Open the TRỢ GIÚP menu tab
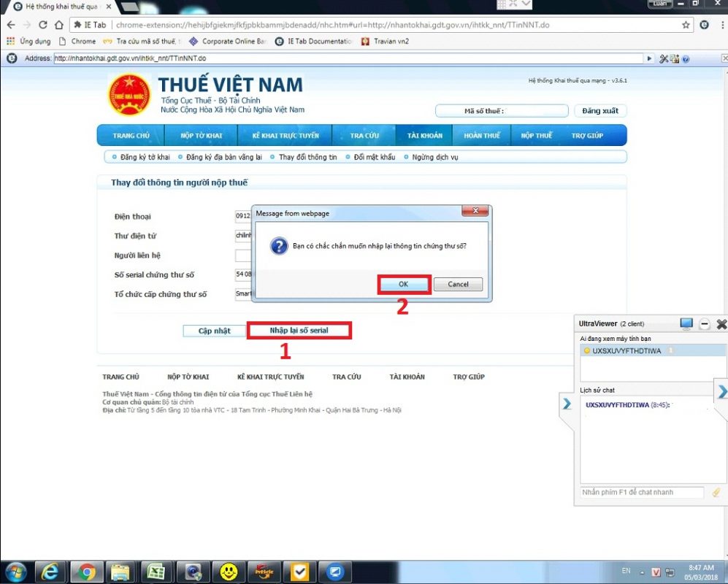Screen dimensions: 728x584 pyautogui.click(x=587, y=136)
